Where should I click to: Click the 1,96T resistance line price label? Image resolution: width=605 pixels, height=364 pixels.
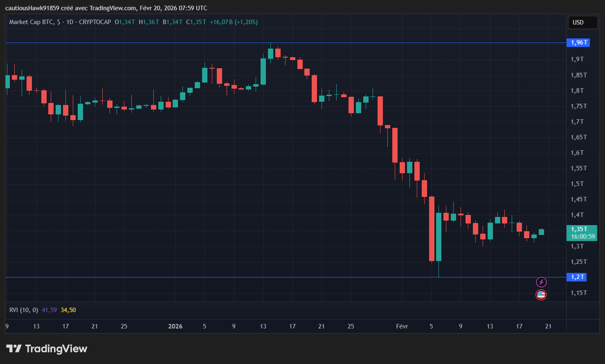pos(578,42)
